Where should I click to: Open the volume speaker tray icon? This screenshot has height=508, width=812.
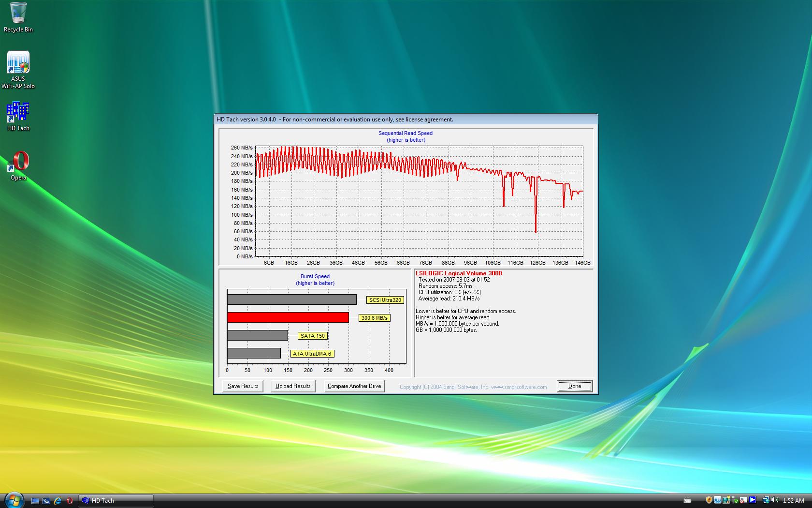[x=775, y=500]
